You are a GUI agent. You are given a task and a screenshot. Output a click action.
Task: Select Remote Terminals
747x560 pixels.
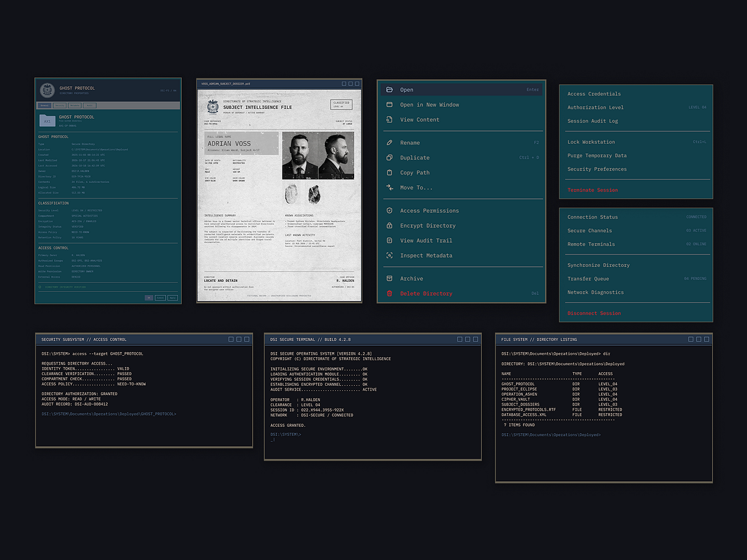pos(636,245)
